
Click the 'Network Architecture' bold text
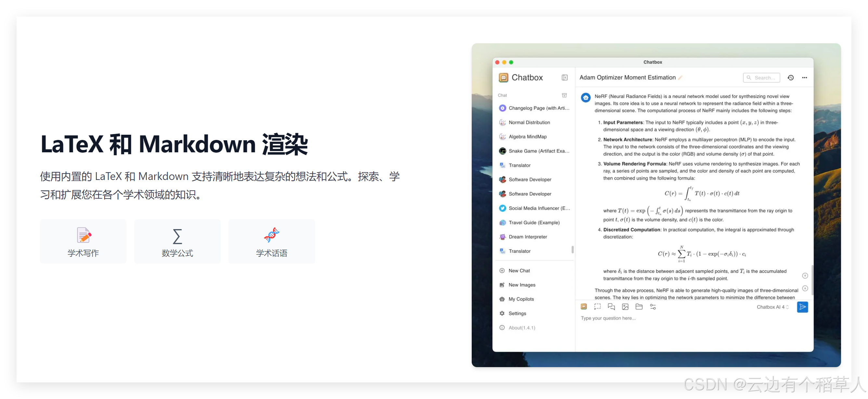pyautogui.click(x=628, y=139)
